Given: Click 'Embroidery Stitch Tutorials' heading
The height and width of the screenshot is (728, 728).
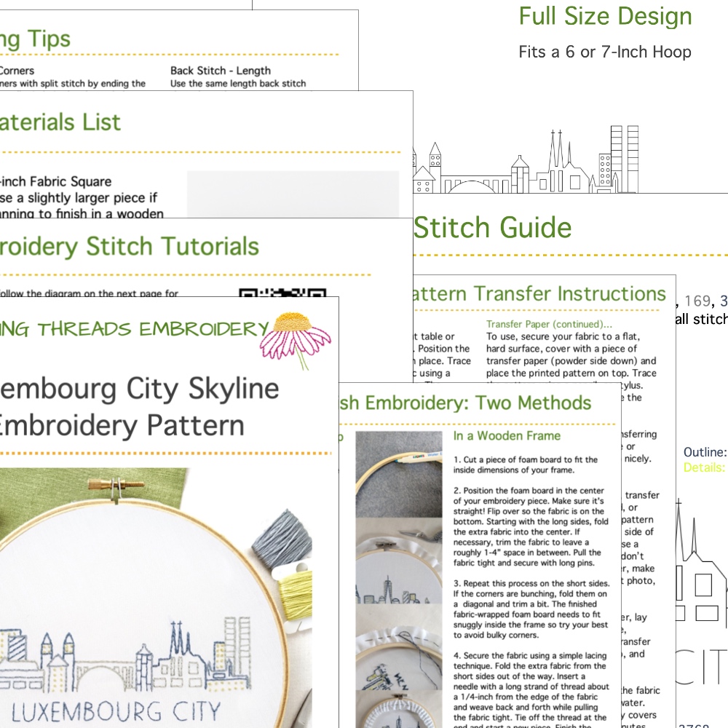Looking at the screenshot, I should point(130,247).
